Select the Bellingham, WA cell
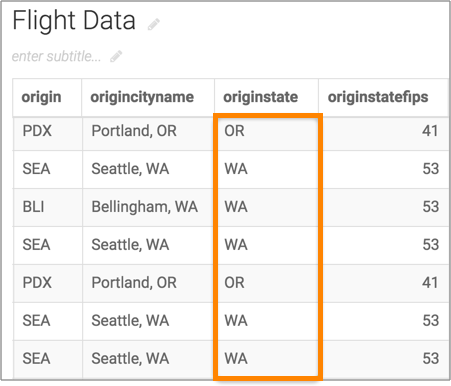 pyautogui.click(x=145, y=207)
